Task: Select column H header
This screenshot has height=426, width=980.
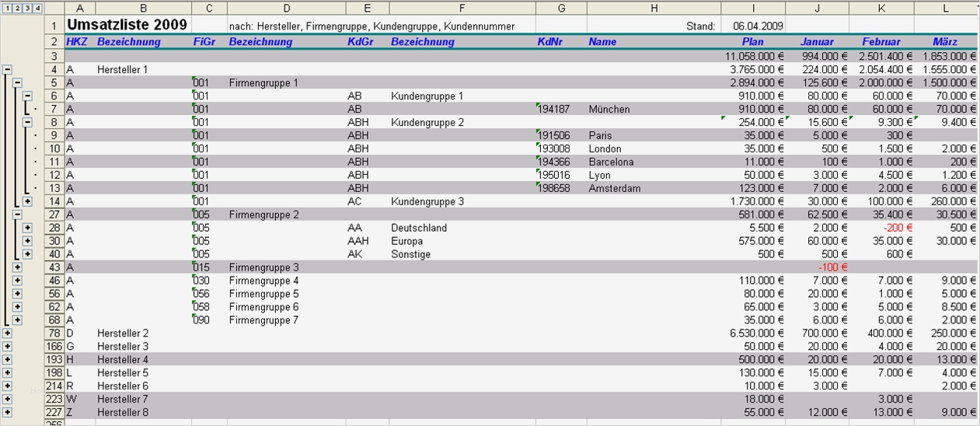Action: pyautogui.click(x=654, y=8)
